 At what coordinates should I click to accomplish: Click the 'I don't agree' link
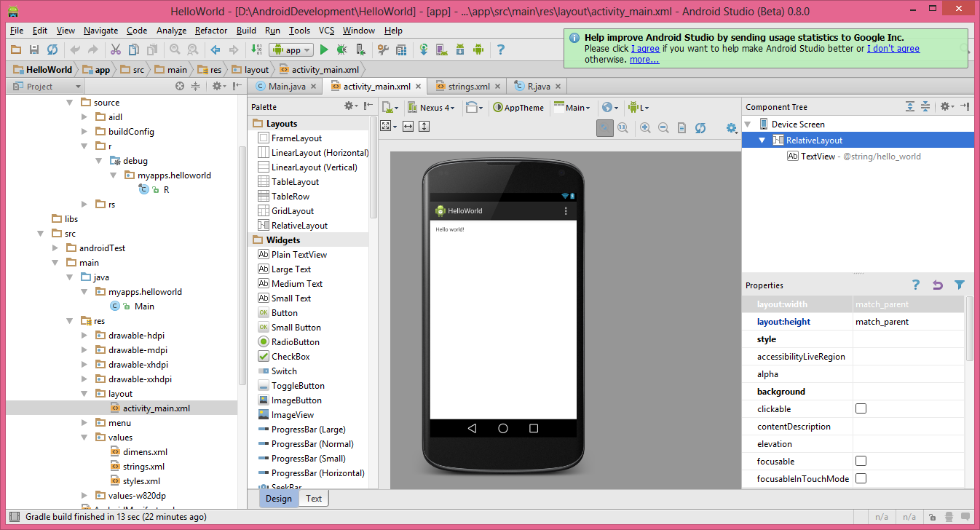click(x=893, y=49)
